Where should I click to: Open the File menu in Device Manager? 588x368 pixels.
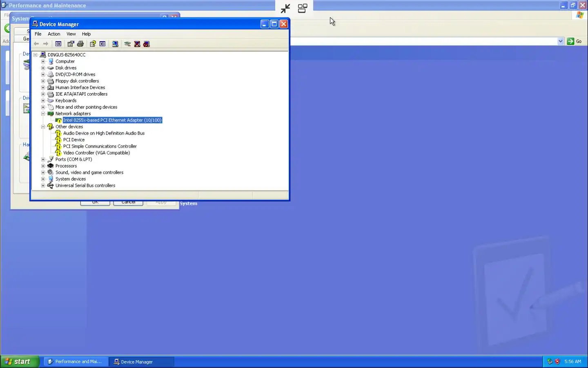point(38,34)
